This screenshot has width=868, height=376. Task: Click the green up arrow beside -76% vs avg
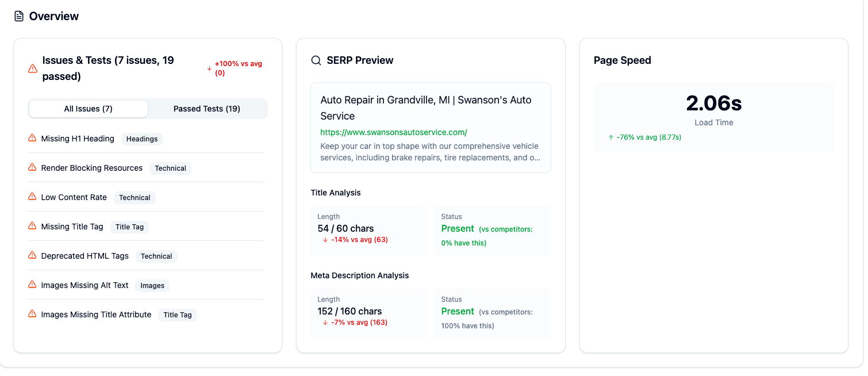point(611,137)
